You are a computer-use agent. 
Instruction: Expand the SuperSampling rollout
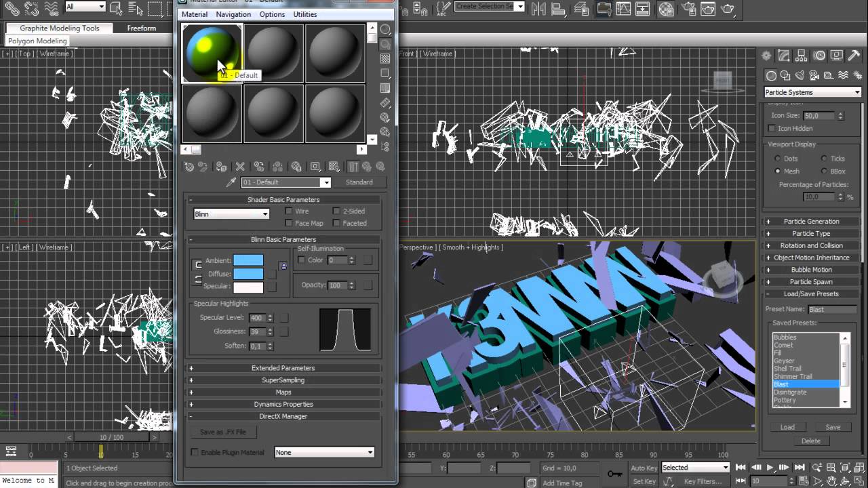[x=283, y=380]
